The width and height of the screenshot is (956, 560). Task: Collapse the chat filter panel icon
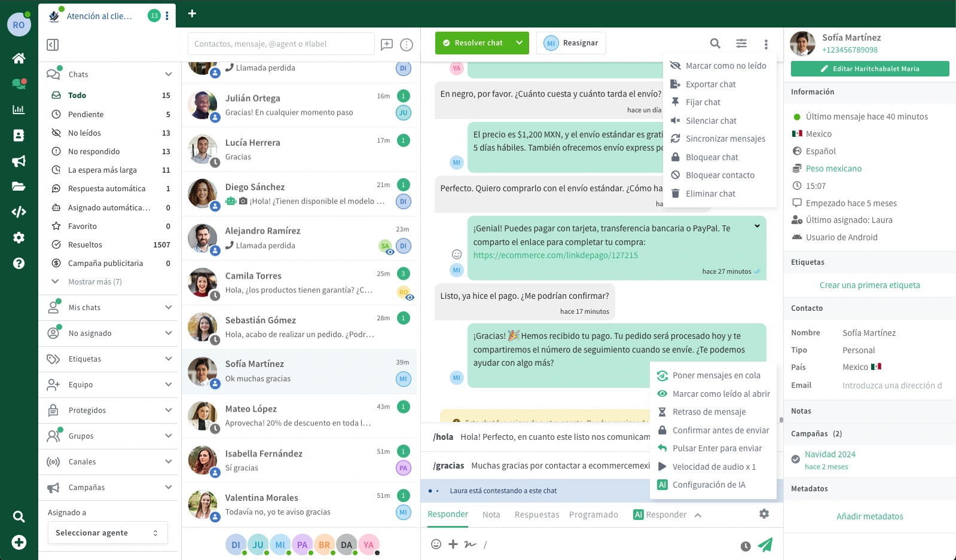[x=53, y=45]
